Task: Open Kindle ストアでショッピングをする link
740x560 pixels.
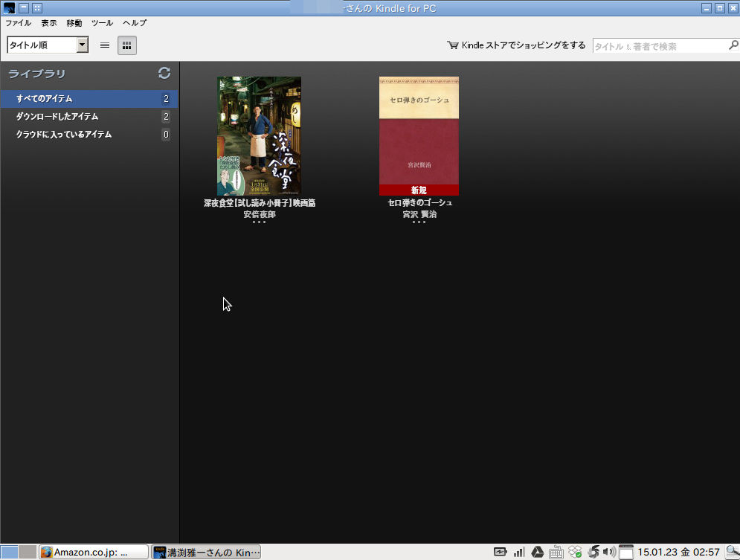Action: tap(524, 45)
